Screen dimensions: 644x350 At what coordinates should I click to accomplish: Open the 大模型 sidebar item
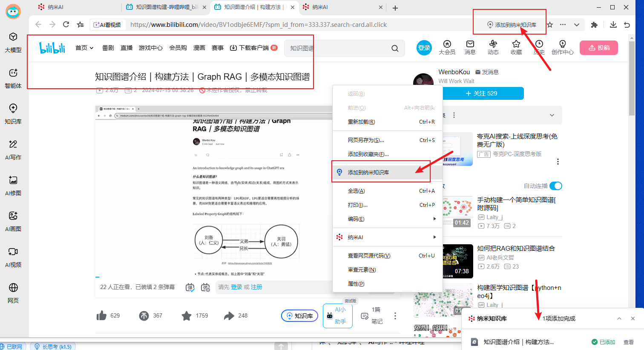13,43
